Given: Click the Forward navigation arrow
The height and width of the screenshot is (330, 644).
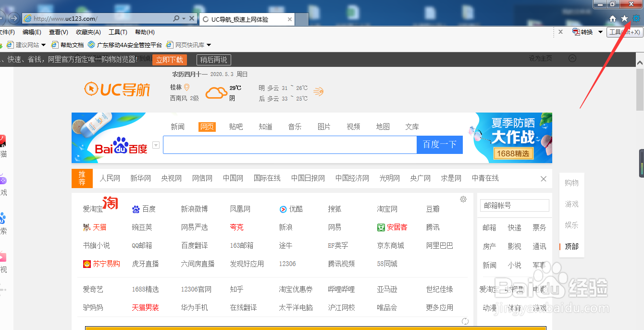Looking at the screenshot, I should tap(13, 19).
